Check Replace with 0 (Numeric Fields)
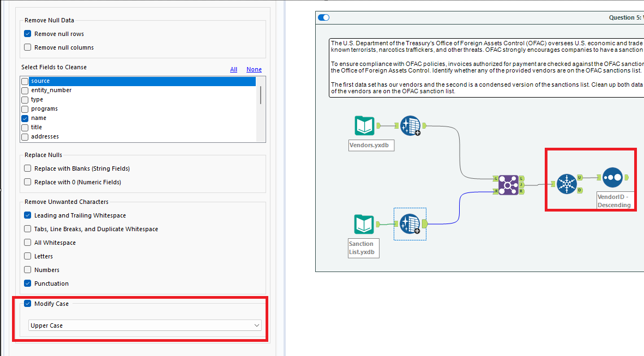This screenshot has width=644, height=356. (x=27, y=182)
